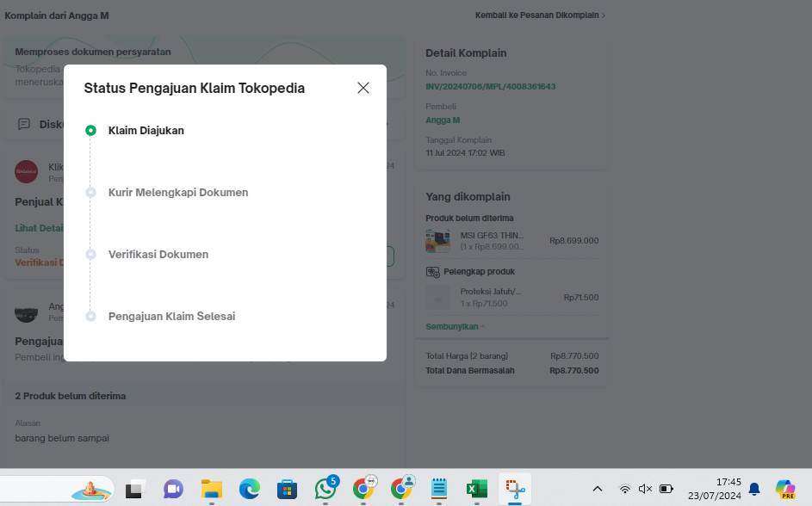Click the "Rp8.699.000" product price
812x506 pixels.
(x=573, y=241)
